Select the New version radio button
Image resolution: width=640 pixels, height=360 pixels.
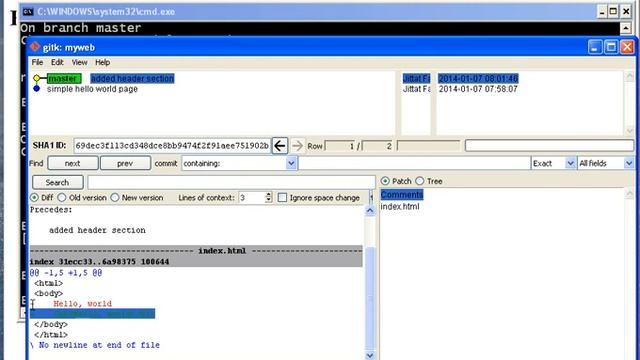pyautogui.click(x=115, y=198)
